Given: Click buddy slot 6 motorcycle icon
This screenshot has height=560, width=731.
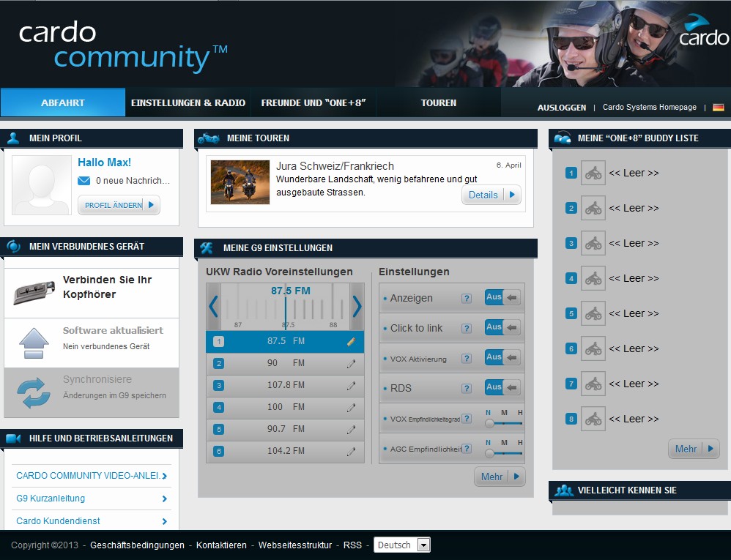Looking at the screenshot, I should click(593, 348).
